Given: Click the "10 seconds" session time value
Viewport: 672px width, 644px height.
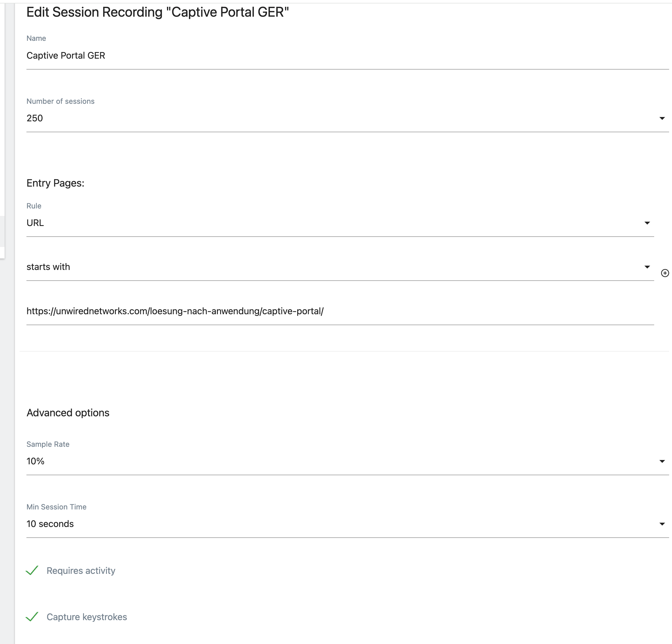Looking at the screenshot, I should (x=50, y=524).
